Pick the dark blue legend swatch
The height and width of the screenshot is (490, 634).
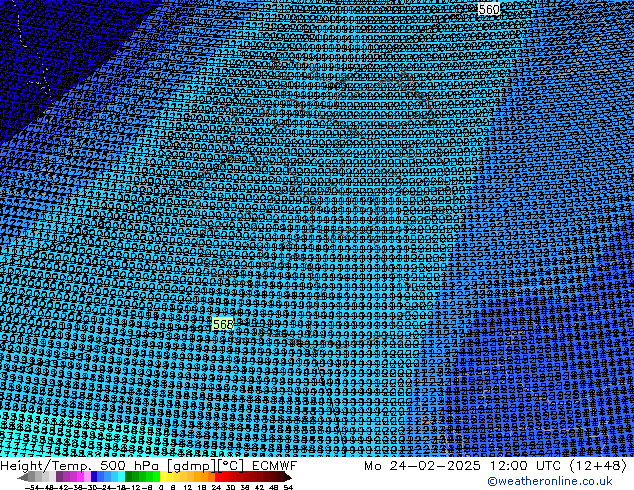coord(94,477)
